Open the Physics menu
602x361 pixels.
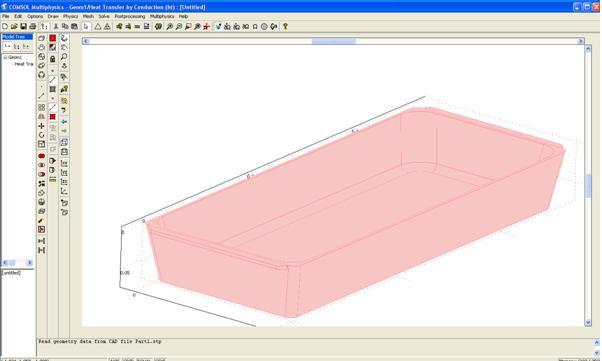[x=70, y=17]
